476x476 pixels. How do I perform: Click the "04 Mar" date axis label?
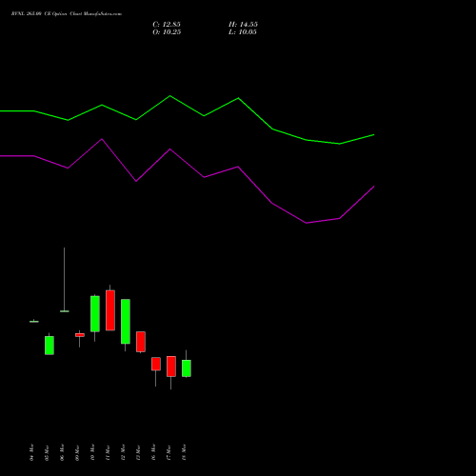(x=31, y=452)
